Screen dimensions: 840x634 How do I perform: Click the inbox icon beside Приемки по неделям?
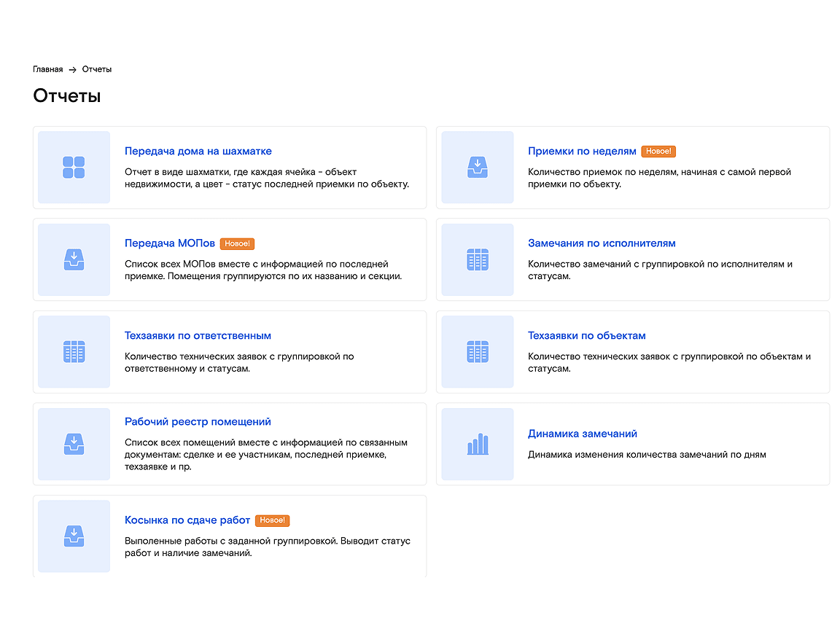(x=477, y=168)
